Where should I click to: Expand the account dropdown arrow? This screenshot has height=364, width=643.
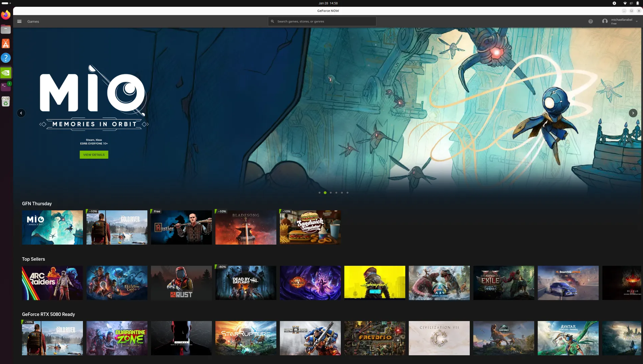(637, 21)
